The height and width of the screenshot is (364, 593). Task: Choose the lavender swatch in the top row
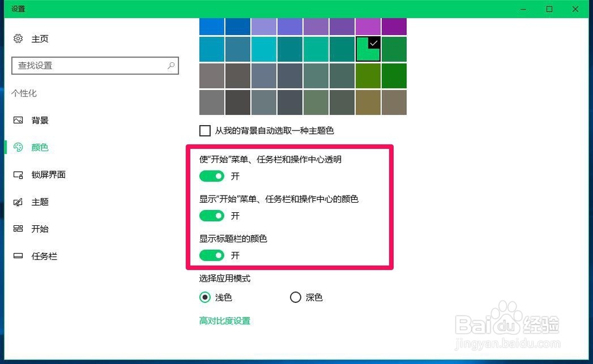pyautogui.click(x=264, y=27)
